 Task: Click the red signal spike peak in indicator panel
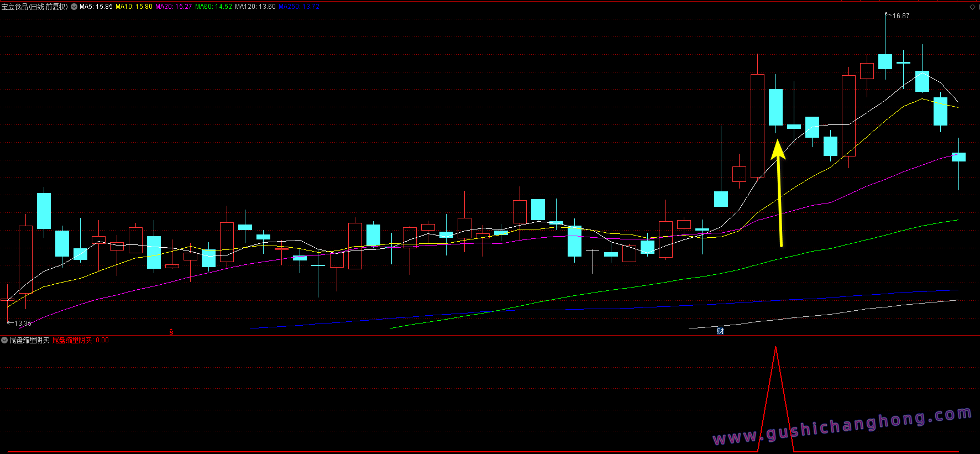tap(776, 348)
